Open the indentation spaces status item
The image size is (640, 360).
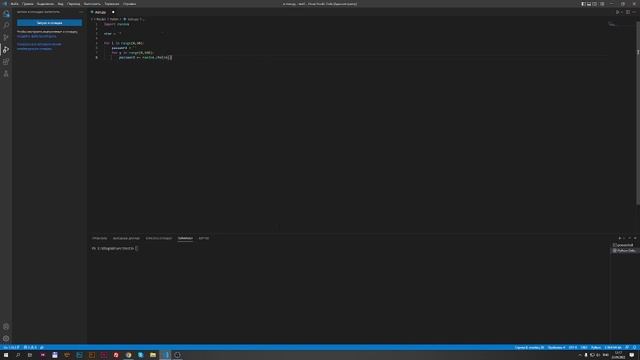(x=557, y=347)
